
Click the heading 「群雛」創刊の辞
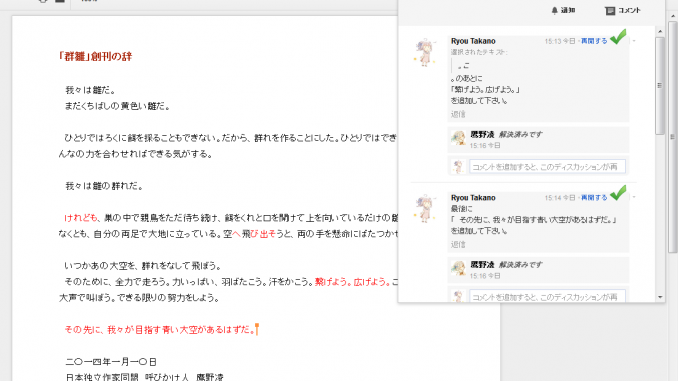click(95, 56)
